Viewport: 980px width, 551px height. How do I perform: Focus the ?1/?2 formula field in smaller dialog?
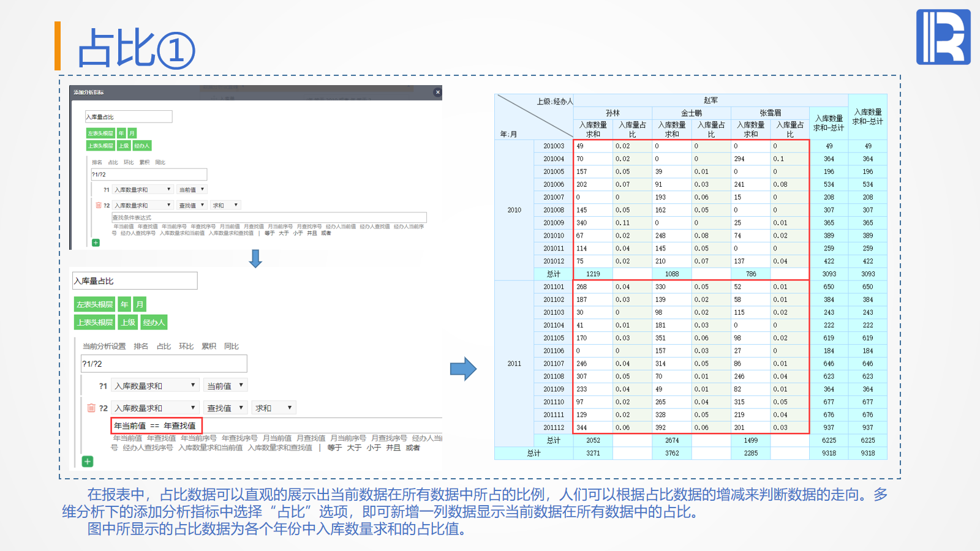[149, 174]
